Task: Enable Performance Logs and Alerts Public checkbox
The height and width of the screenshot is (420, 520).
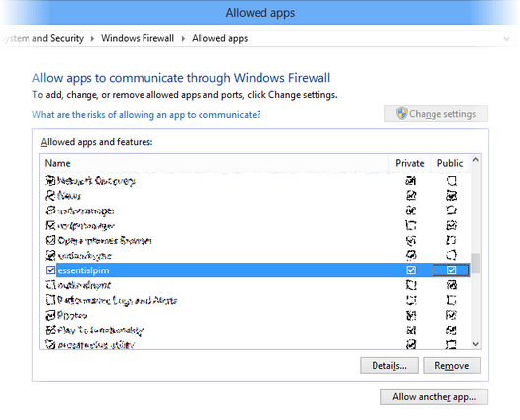Action: (451, 300)
